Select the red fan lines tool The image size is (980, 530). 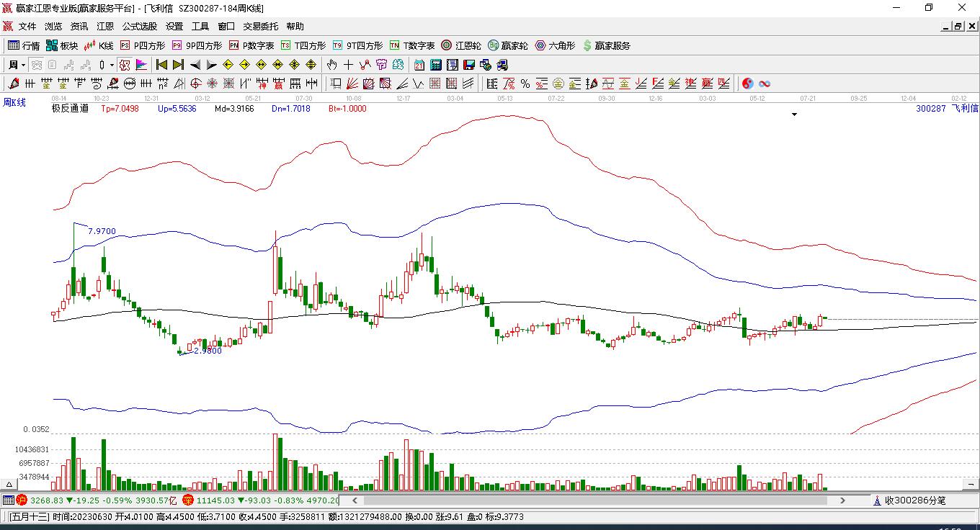pyautogui.click(x=352, y=84)
